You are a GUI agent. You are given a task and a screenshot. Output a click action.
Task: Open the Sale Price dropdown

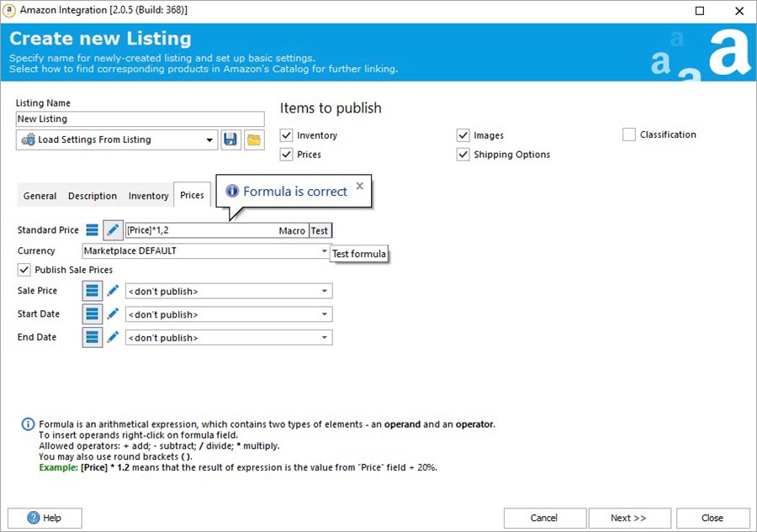point(324,292)
